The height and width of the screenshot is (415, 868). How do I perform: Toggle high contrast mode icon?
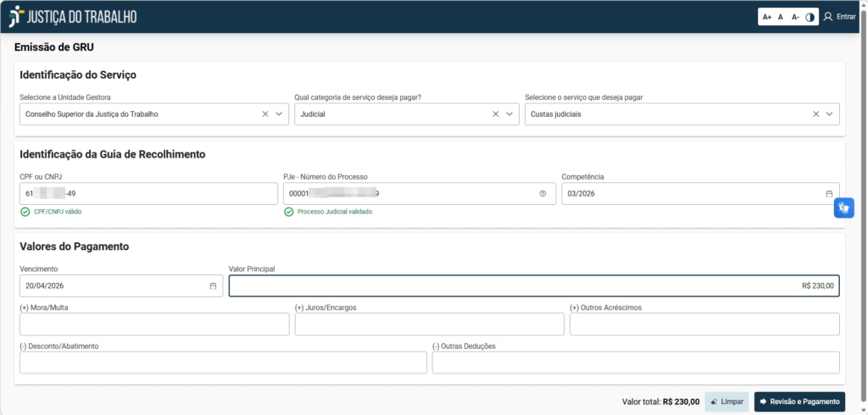810,17
